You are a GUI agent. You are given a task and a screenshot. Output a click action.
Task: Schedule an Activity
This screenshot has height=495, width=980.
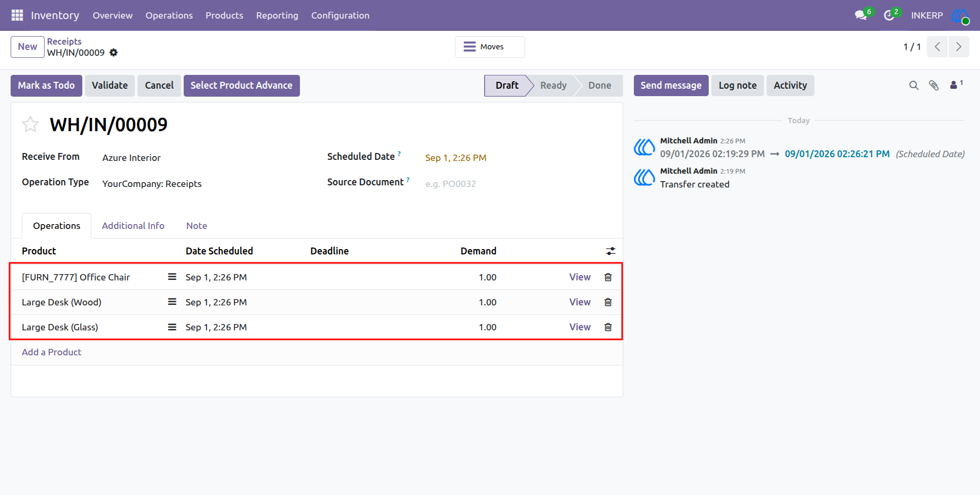pos(790,86)
